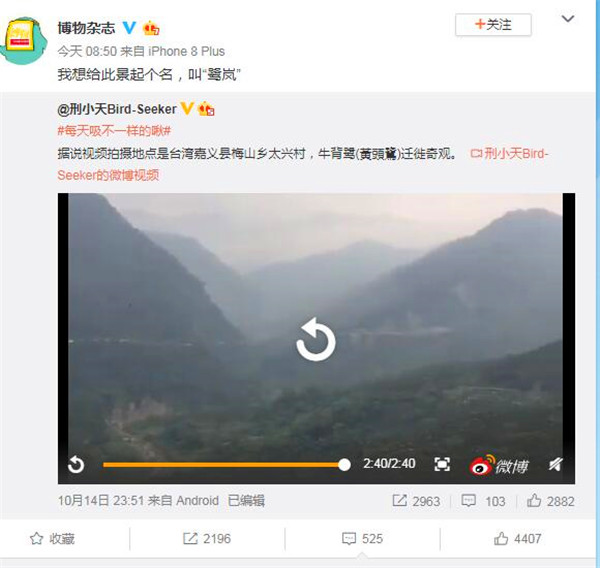Toggle fullscreen mode for the video
Screen dimensions: 600x568
442,464
